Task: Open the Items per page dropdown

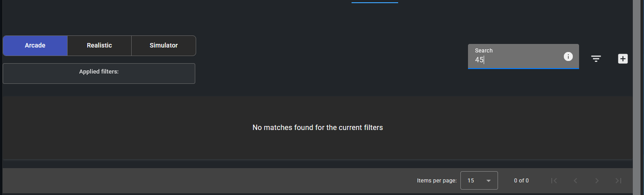Action: [x=479, y=181]
